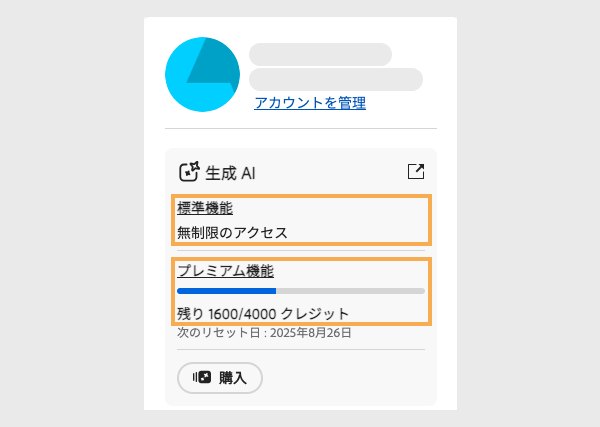This screenshot has width=600, height=427.
Task: Click the 無制限のアクセス text
Action: [232, 233]
